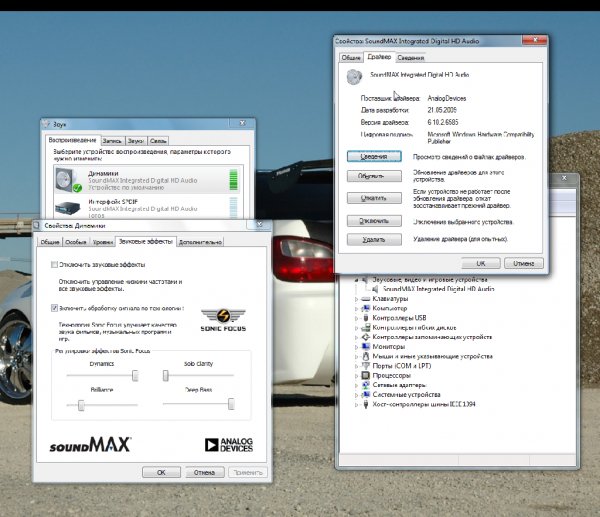Open the Особые tab in speaker properties
The height and width of the screenshot is (517, 600).
click(76, 242)
